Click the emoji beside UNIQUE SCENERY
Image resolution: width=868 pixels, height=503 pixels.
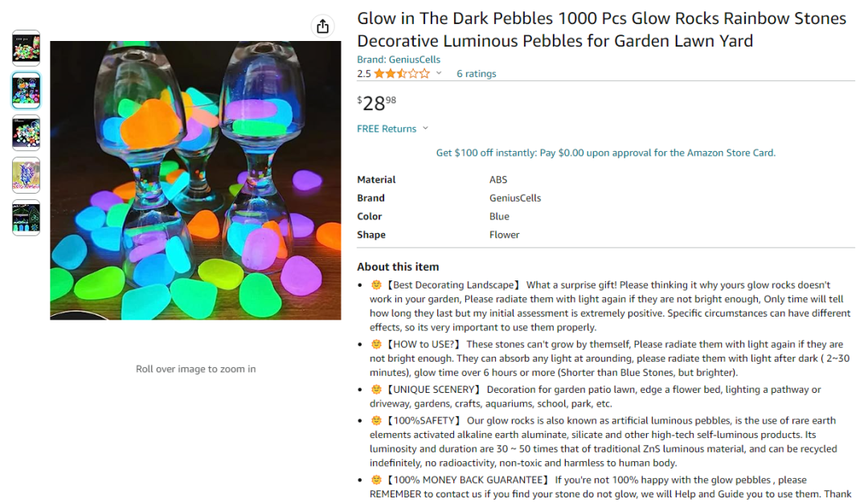(376, 390)
